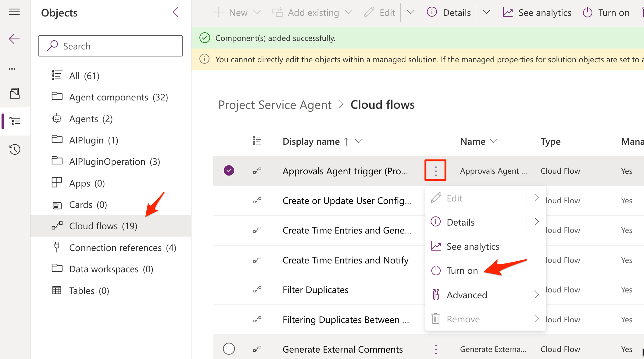
Task: Open Generate External Comments flow
Action: 342,349
